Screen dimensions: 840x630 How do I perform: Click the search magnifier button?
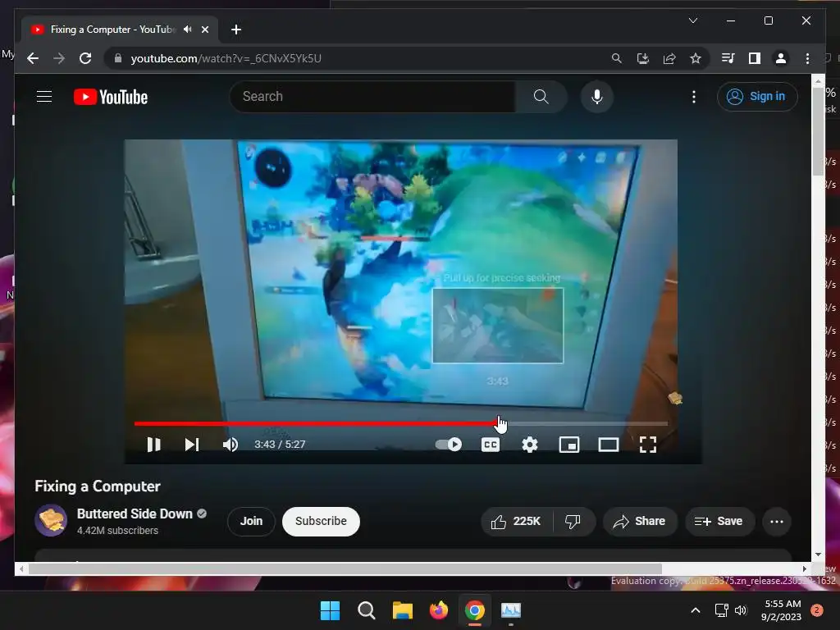click(x=541, y=97)
